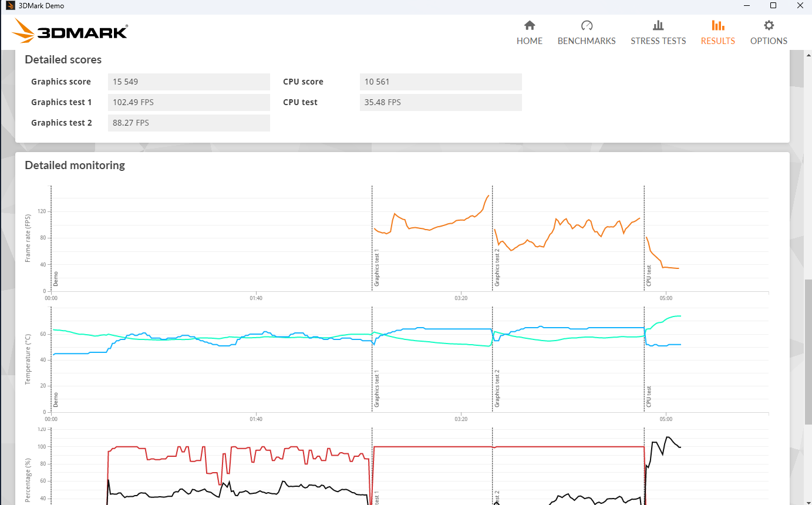Click the Detailed scores heading
Image resolution: width=812 pixels, height=505 pixels.
click(63, 59)
